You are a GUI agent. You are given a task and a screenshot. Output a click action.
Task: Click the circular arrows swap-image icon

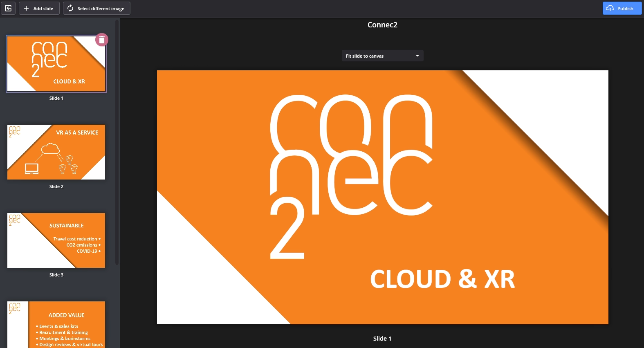click(x=70, y=8)
